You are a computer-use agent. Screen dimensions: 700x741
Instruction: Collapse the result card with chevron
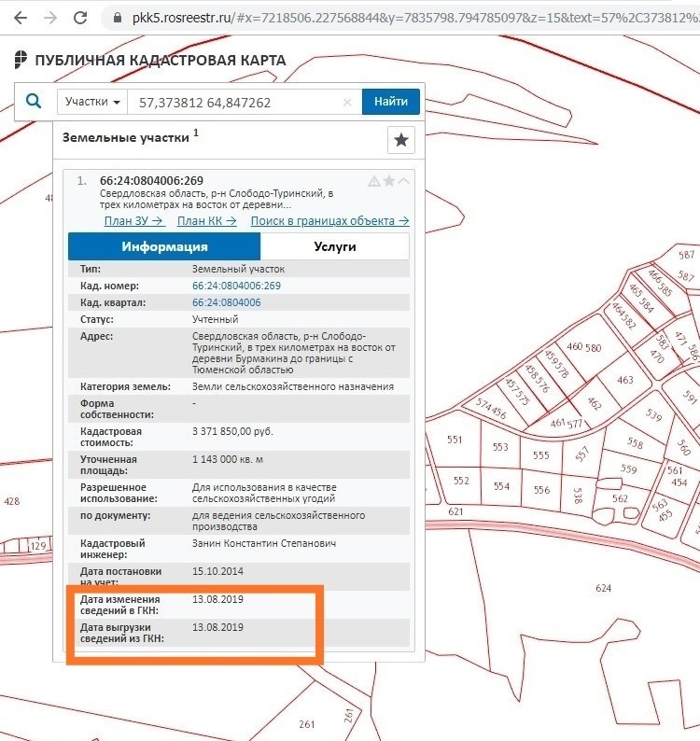(403, 181)
